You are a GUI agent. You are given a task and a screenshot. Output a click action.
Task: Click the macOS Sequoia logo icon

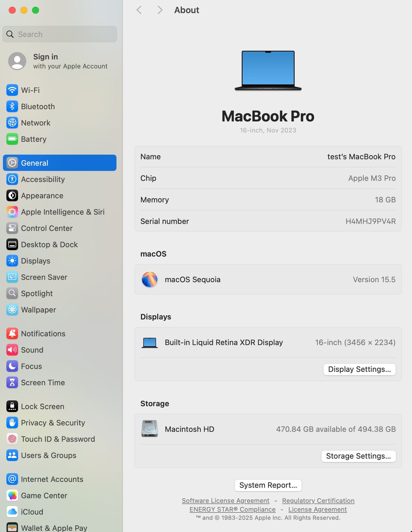tap(150, 279)
